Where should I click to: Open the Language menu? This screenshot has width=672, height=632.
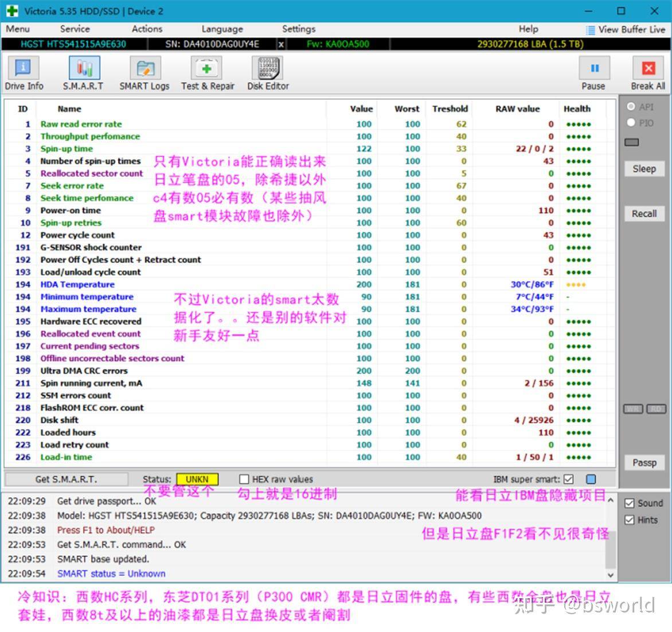pos(222,29)
